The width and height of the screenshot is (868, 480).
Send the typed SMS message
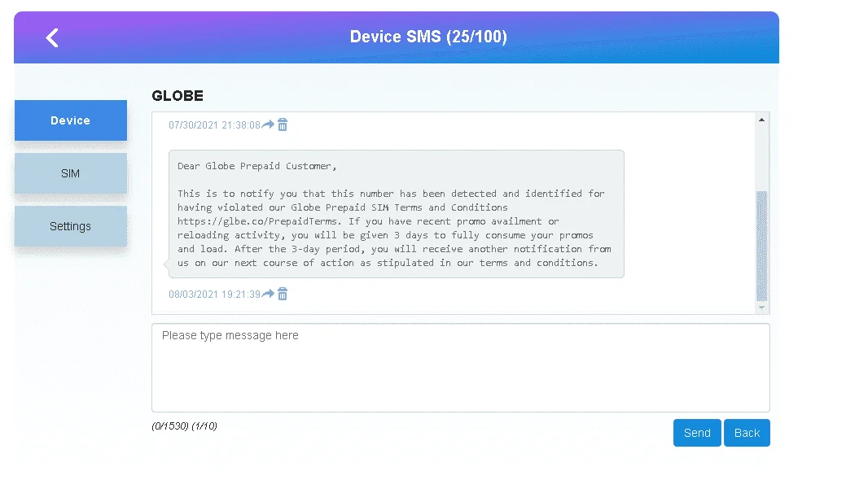coord(697,433)
